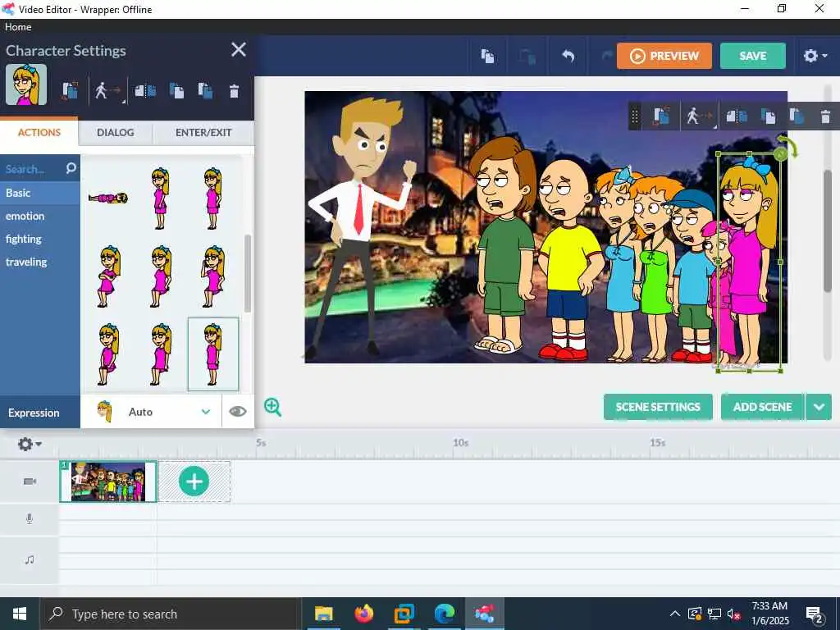This screenshot has width=840, height=630.
Task: Select the Basic action category
Action: [x=40, y=193]
